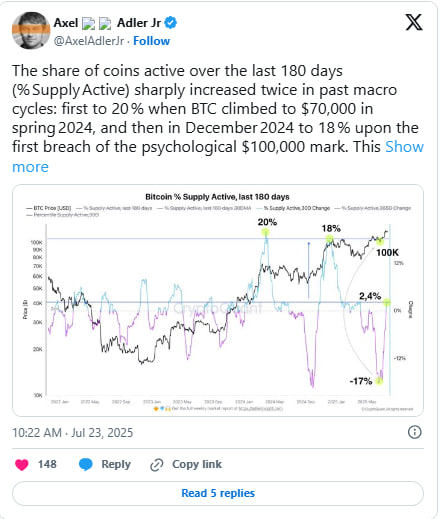This screenshot has height=519, width=440.
Task: Click the blue verified badge icon
Action: coord(171,23)
